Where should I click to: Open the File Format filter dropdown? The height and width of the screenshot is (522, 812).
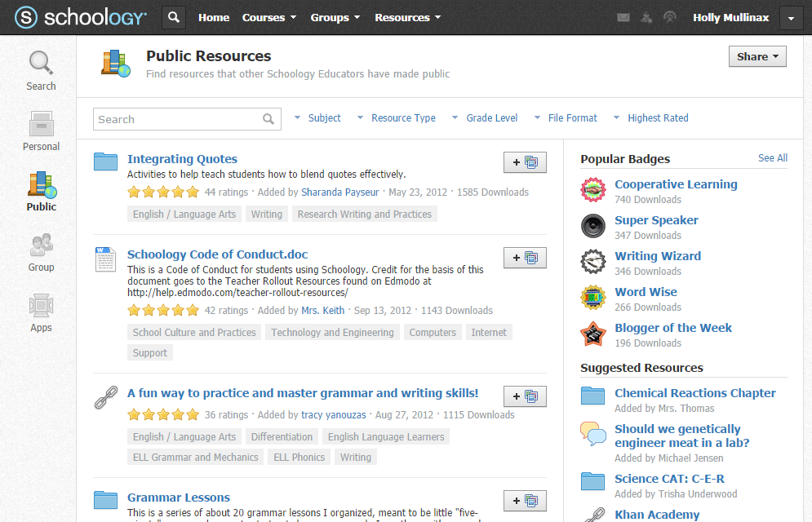pyautogui.click(x=566, y=118)
